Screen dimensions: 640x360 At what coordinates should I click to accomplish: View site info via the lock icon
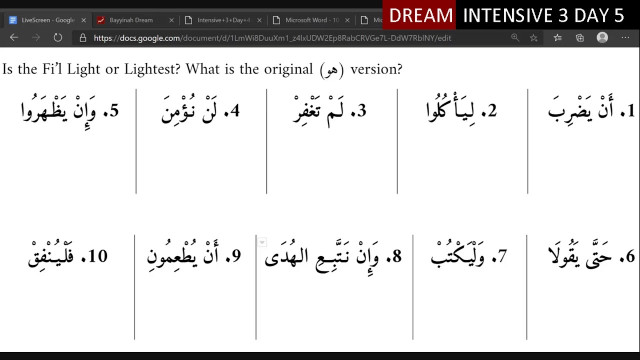point(83,38)
